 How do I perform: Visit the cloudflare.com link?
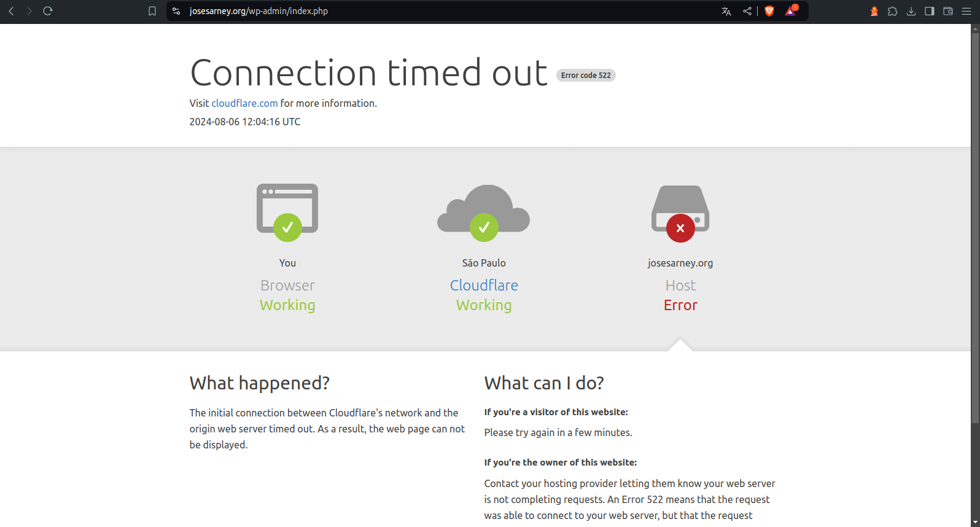coord(244,103)
